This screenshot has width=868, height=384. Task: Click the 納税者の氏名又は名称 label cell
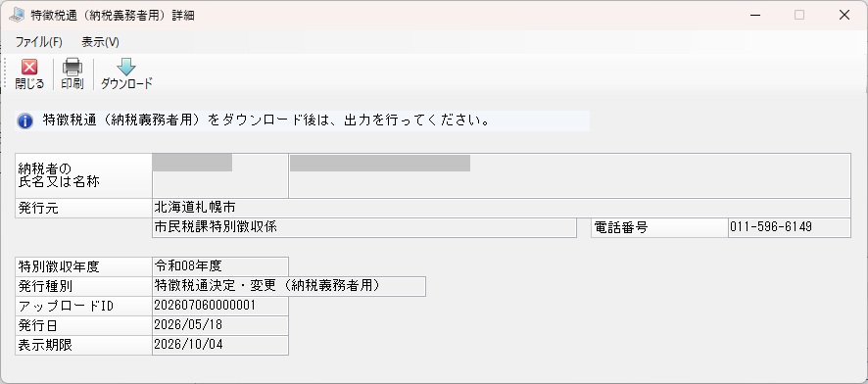(x=83, y=175)
